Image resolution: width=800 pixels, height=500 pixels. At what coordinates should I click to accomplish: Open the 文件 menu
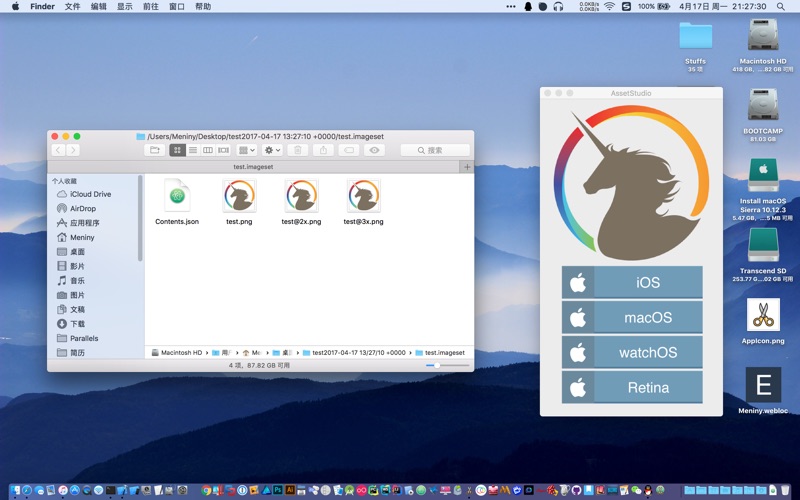point(72,6)
